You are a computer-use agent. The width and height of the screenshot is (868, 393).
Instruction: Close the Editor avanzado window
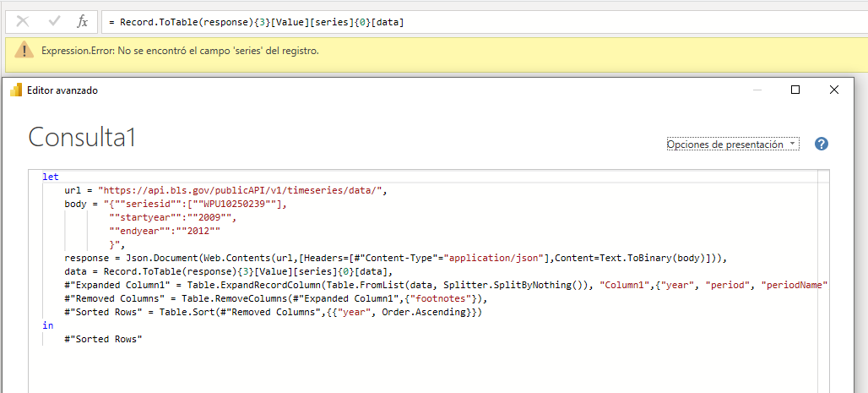point(833,90)
